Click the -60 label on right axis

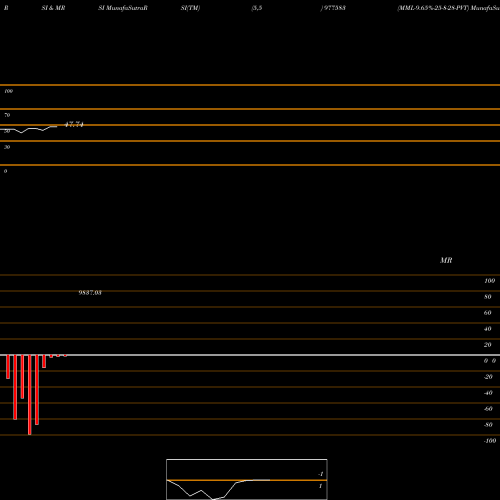pyautogui.click(x=488, y=409)
